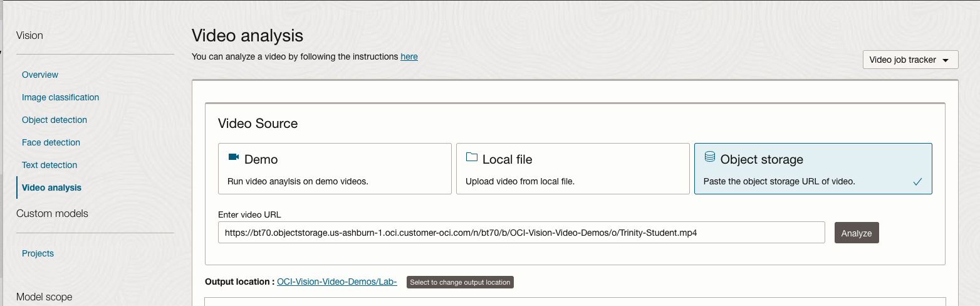Screen dimensions: 980x306
Task: Follow the 'here' instructions link
Action: tap(409, 56)
